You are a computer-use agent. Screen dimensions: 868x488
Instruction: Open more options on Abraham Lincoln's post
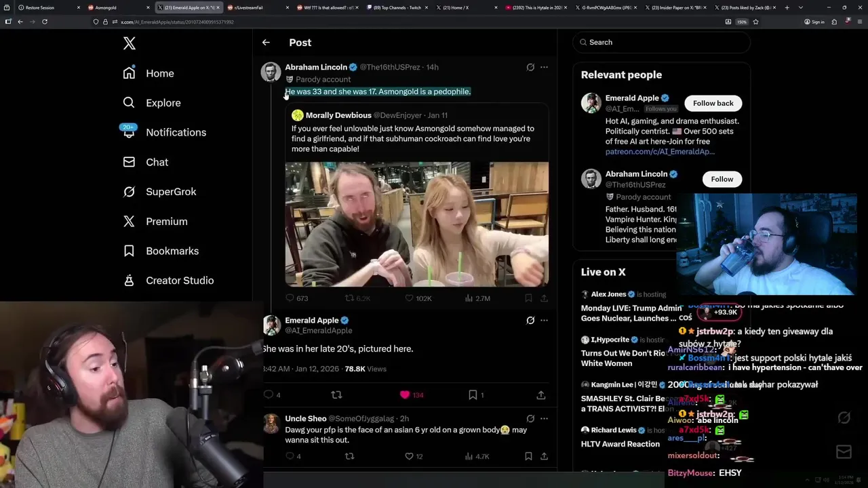[x=544, y=67]
